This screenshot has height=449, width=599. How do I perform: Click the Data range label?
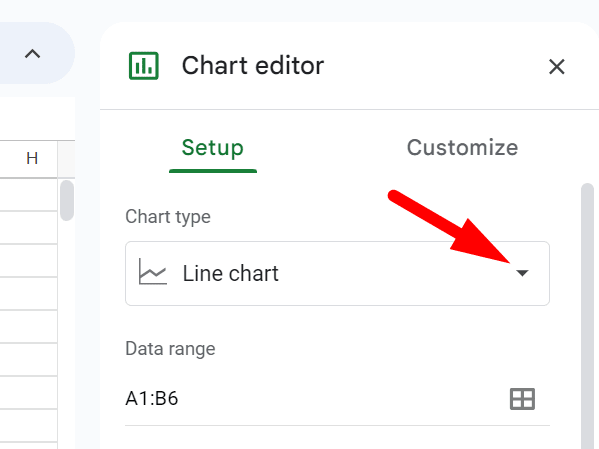pyautogui.click(x=170, y=349)
